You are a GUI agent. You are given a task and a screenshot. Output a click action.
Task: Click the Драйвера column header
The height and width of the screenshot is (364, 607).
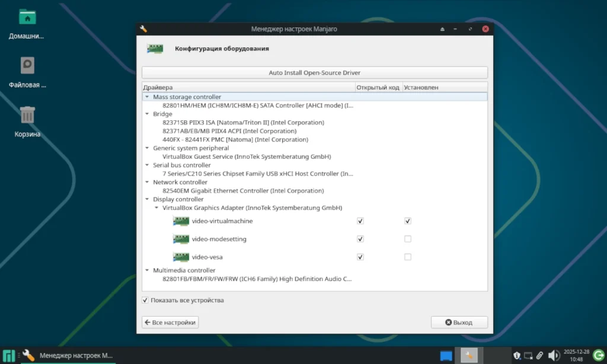tap(248, 88)
